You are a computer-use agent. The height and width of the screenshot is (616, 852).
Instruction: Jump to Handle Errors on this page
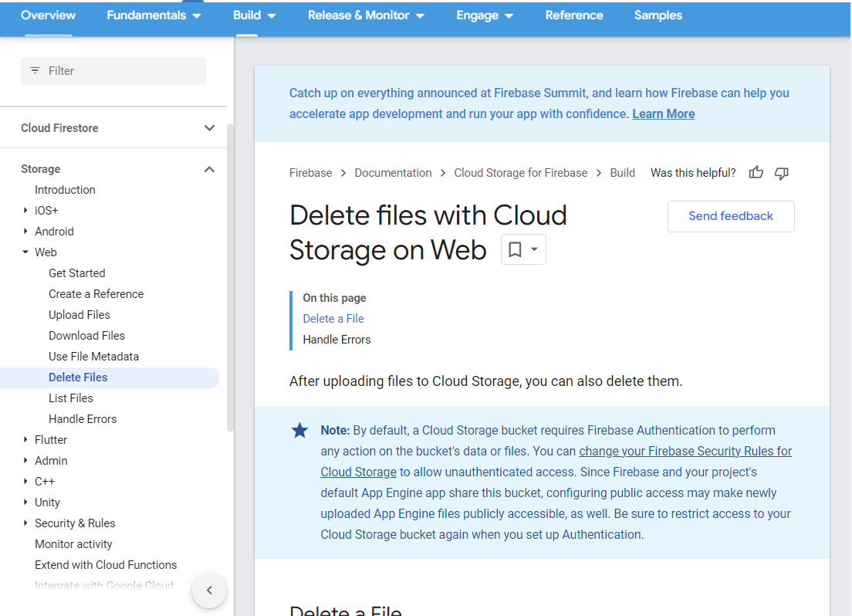(337, 340)
